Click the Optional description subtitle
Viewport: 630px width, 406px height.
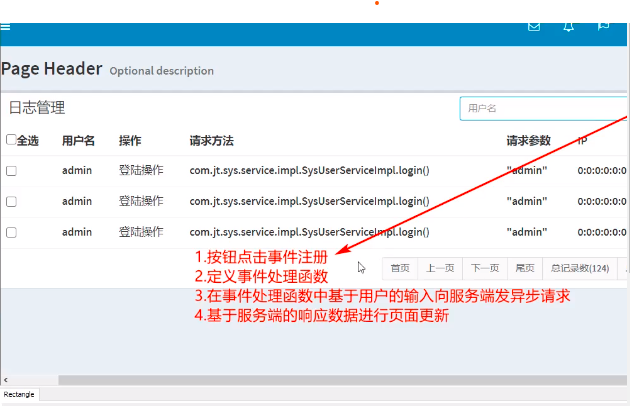162,71
